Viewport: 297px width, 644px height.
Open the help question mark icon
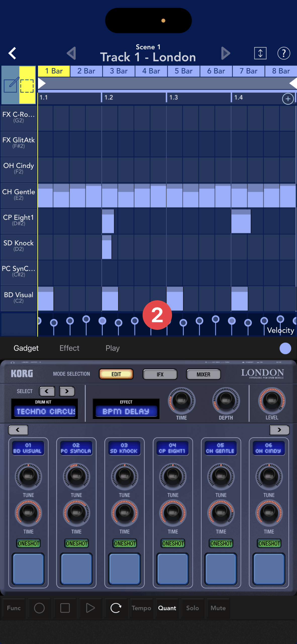pyautogui.click(x=283, y=53)
